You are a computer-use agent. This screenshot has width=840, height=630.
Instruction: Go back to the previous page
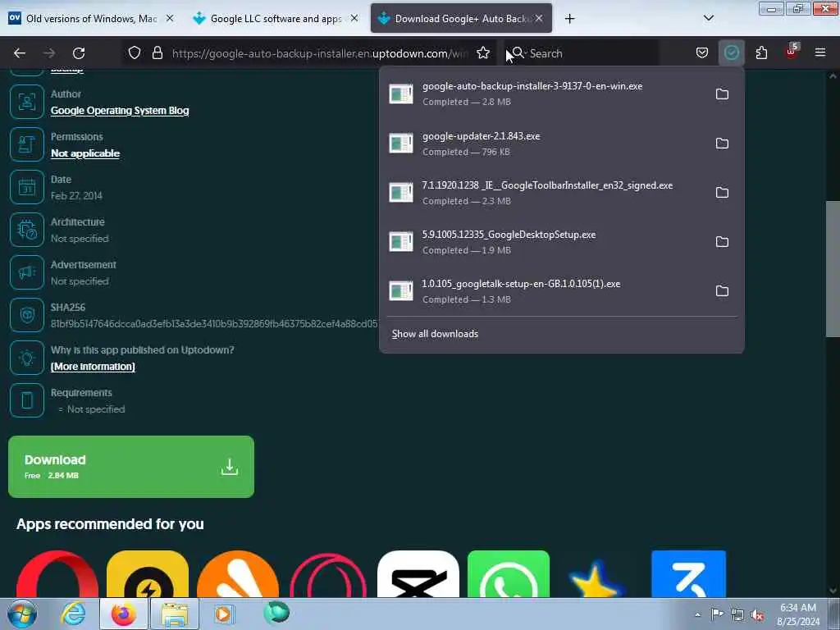(20, 53)
